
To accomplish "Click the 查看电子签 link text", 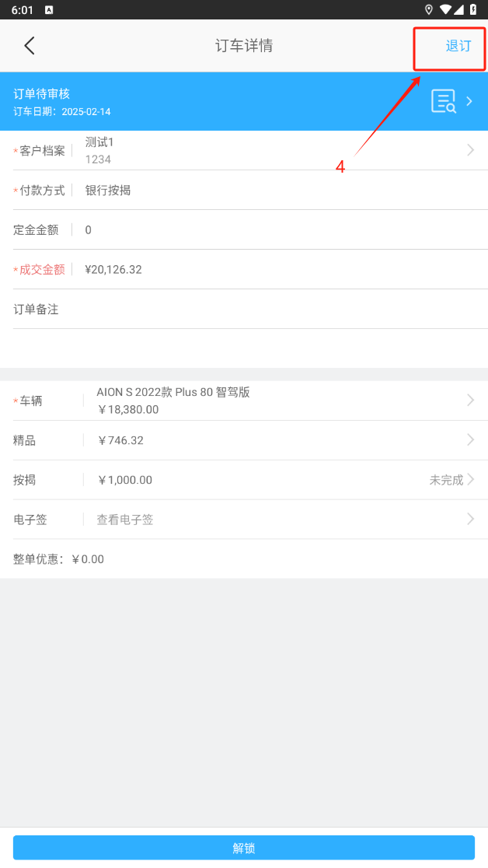I will [125, 520].
